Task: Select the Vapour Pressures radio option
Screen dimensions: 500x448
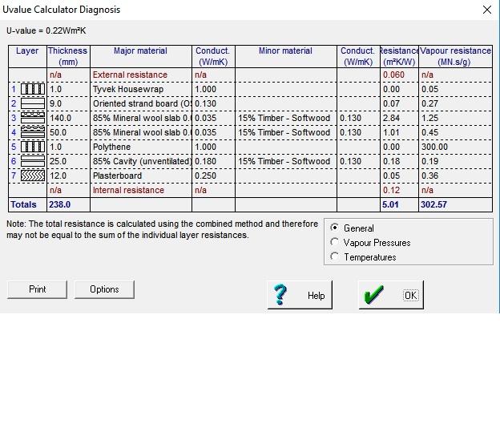Action: pyautogui.click(x=334, y=242)
